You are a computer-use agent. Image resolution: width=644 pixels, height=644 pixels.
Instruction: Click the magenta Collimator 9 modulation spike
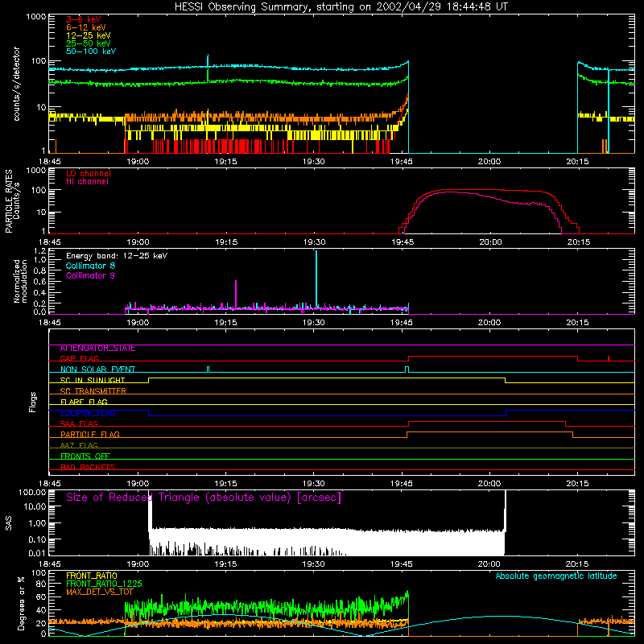click(x=236, y=294)
